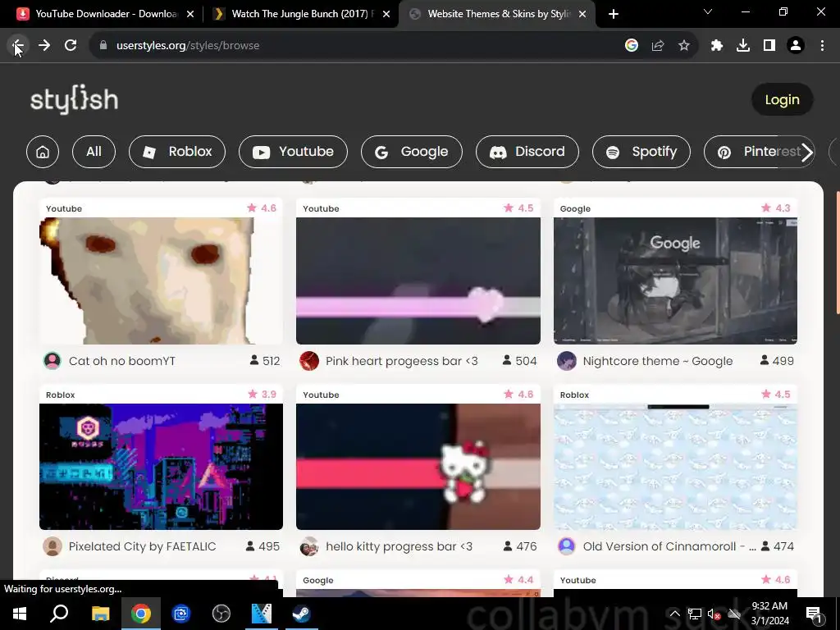Click author avatar of Pink heart progress bar
The image size is (840, 630).
(x=309, y=361)
